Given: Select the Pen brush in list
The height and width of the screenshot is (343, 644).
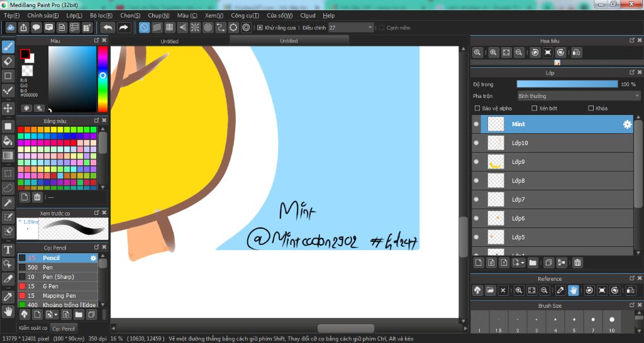Looking at the screenshot, I should [57, 268].
